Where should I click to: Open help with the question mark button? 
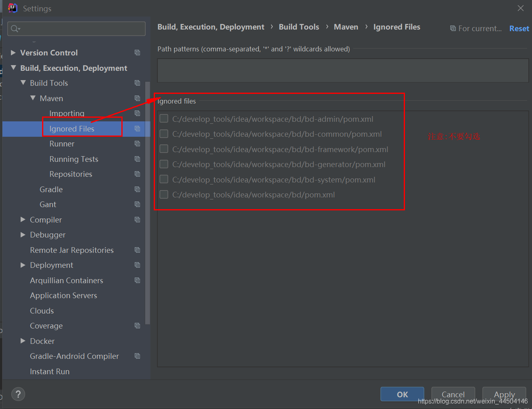(18, 394)
